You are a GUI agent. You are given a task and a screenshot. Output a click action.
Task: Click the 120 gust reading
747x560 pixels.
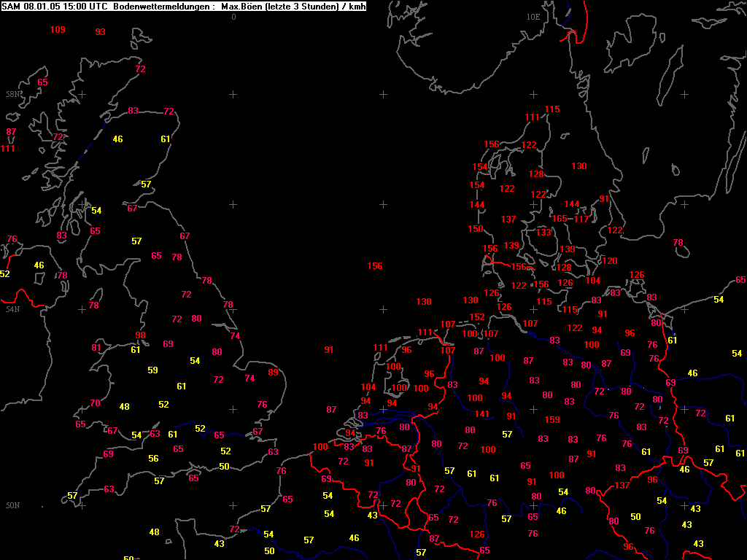[610, 261]
